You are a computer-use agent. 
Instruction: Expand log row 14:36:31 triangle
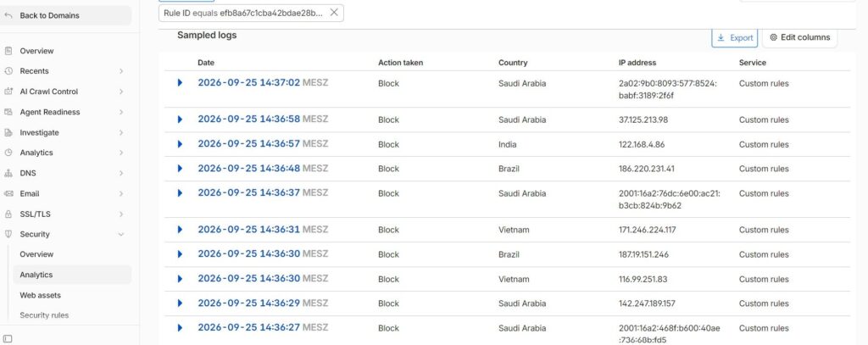pyautogui.click(x=180, y=229)
